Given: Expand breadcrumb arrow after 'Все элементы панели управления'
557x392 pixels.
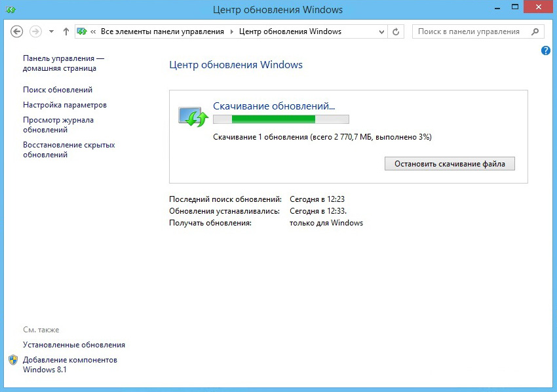Looking at the screenshot, I should tap(231, 31).
